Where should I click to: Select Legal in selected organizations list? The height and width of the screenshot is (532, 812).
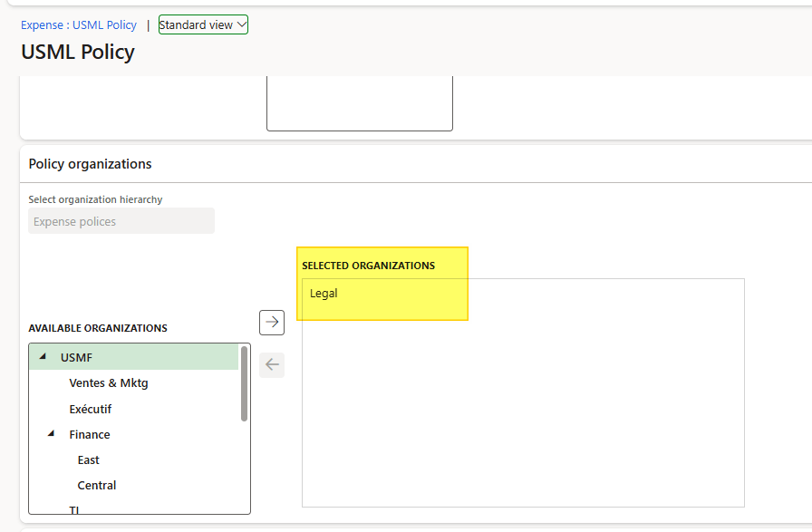[324, 293]
